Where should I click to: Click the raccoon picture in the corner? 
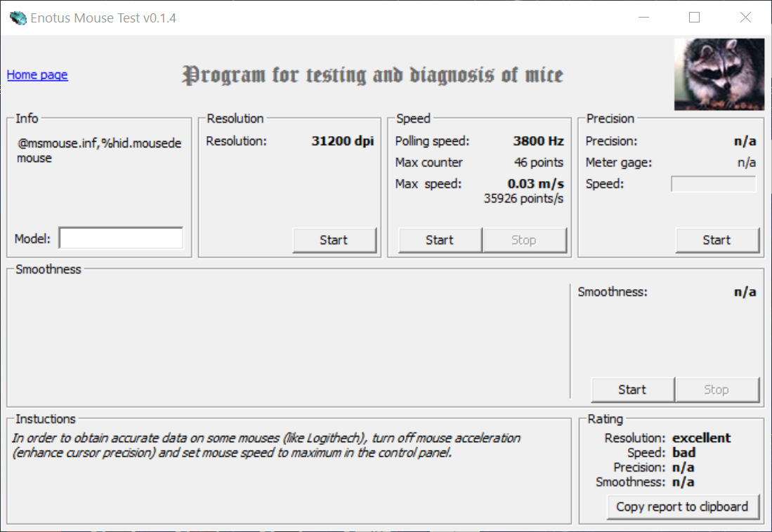(719, 74)
